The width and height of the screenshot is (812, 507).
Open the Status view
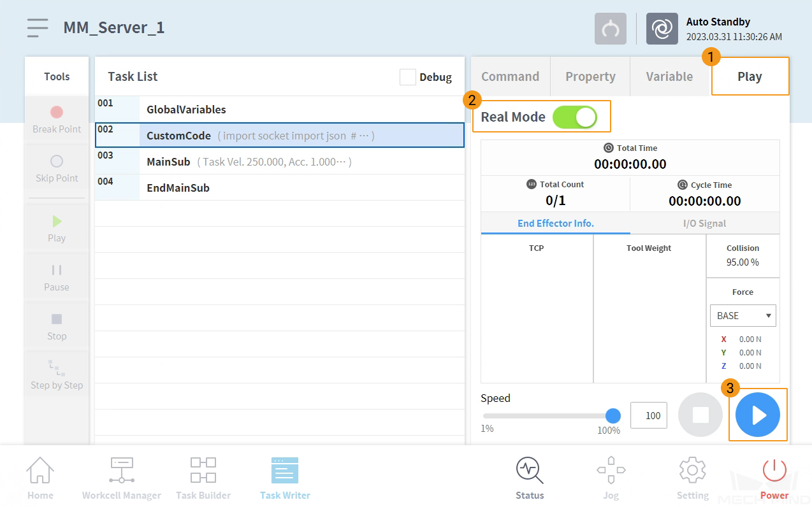pos(530,478)
